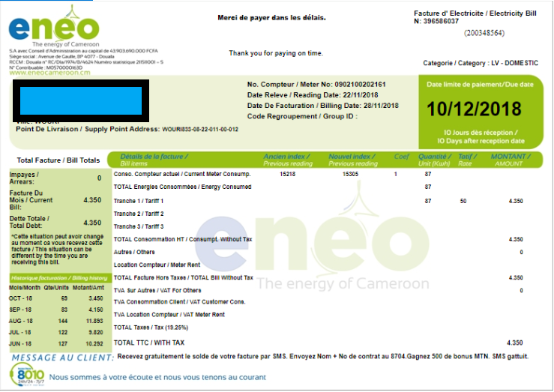
Task: Select the Tranche 1 / Tariff 1 row
Action: [x=138, y=201]
